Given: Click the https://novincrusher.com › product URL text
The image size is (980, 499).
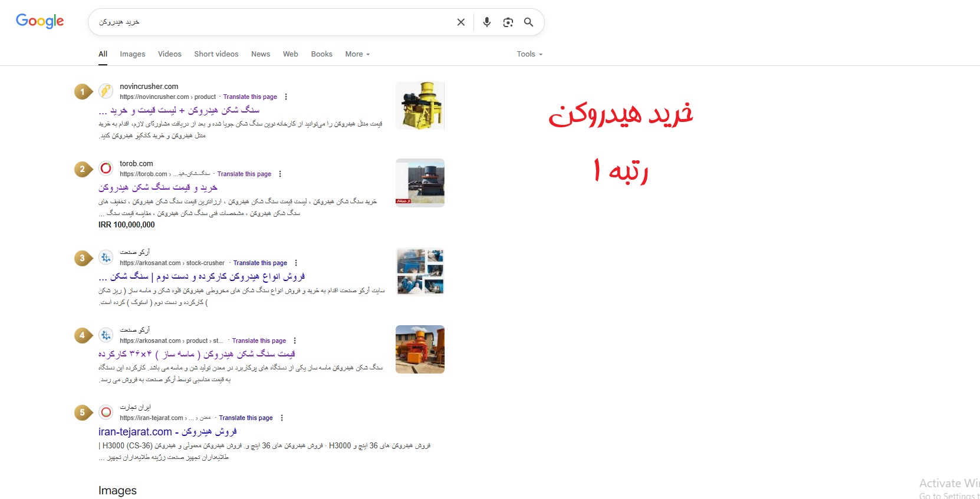Looking at the screenshot, I should pyautogui.click(x=168, y=97).
